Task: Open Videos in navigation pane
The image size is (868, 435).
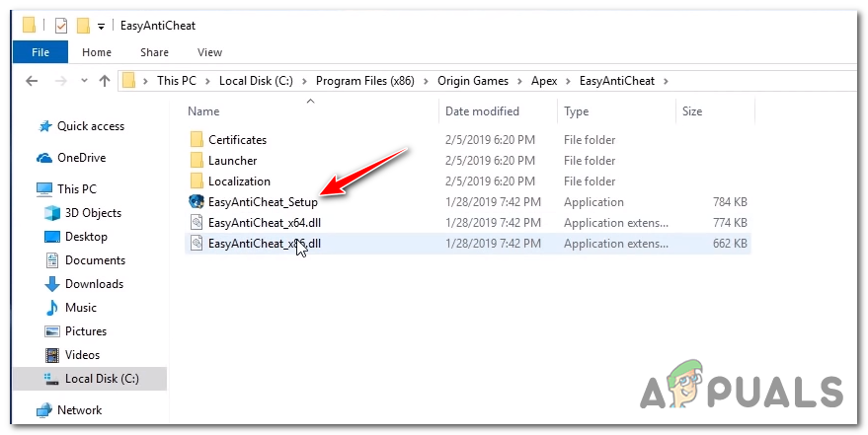Action: (x=83, y=355)
